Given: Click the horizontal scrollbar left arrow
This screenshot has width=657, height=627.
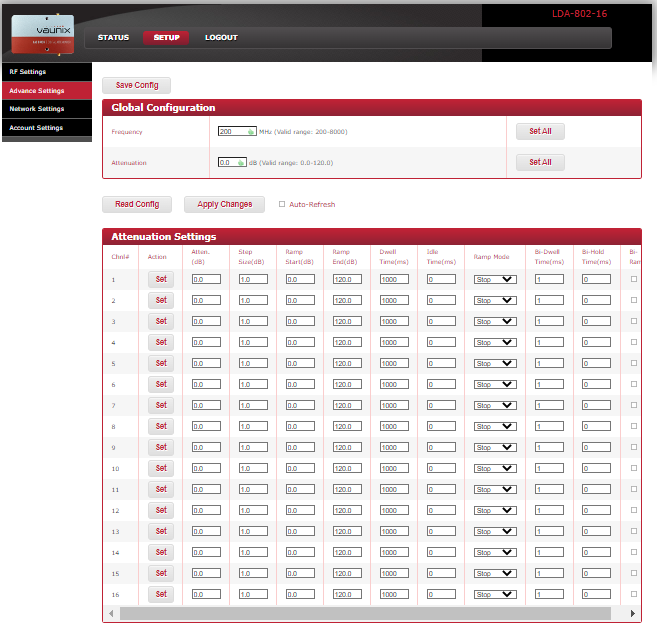Looking at the screenshot, I should (x=110, y=612).
